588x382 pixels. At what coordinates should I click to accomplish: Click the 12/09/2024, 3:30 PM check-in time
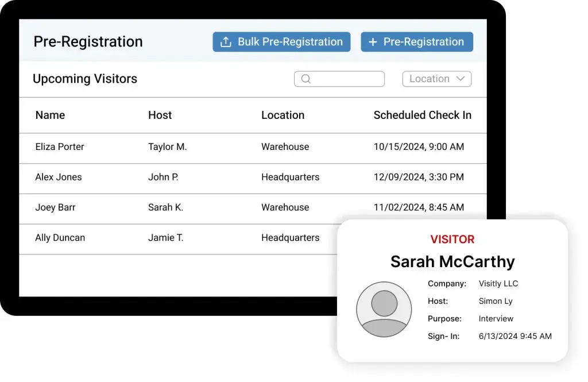[419, 177]
